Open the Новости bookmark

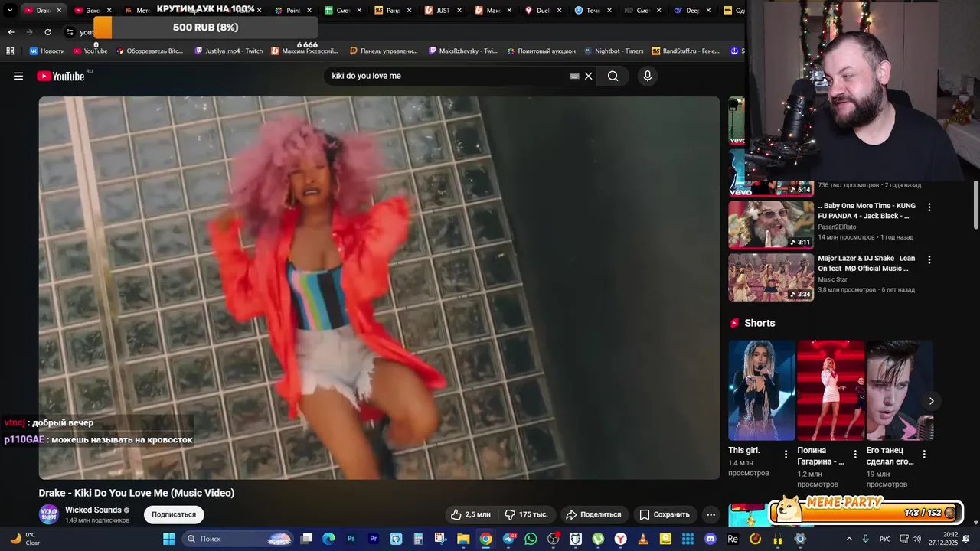pyautogui.click(x=47, y=51)
